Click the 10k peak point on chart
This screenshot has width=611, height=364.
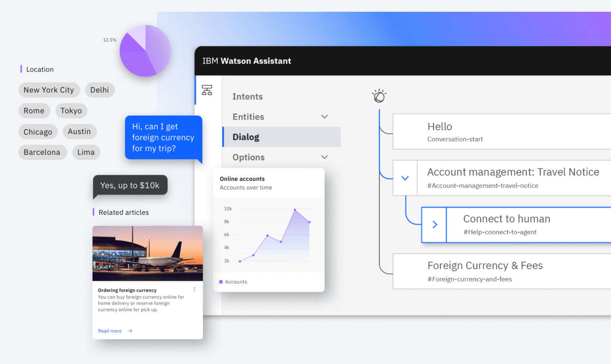point(295,210)
